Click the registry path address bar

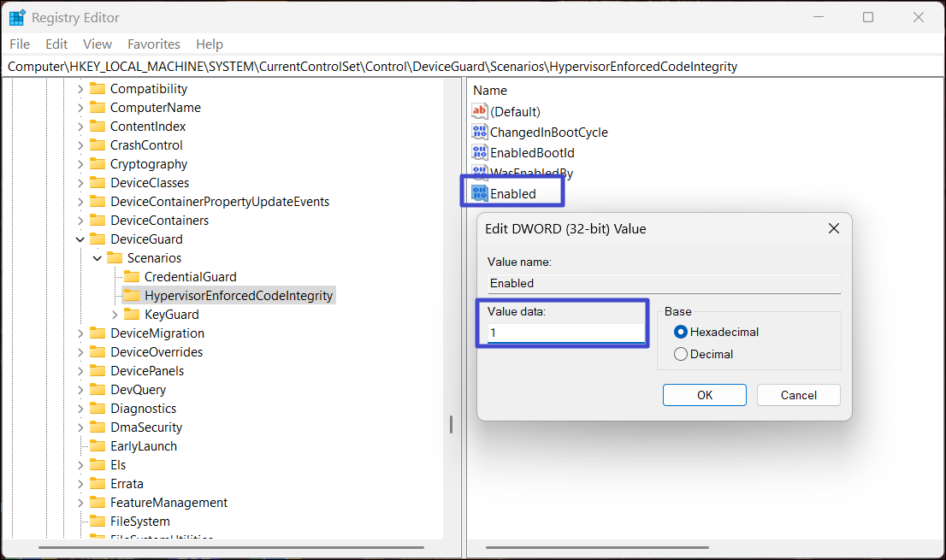[x=473, y=67]
